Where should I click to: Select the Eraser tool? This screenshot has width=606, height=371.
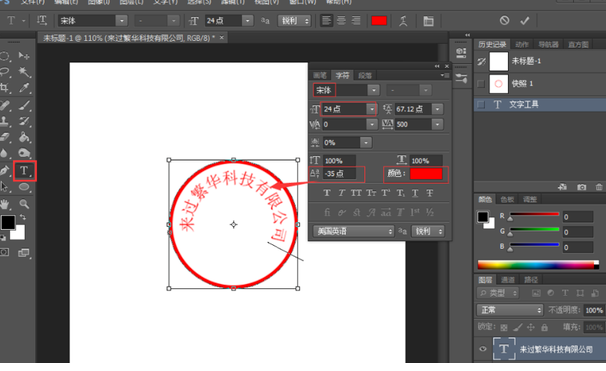point(5,137)
